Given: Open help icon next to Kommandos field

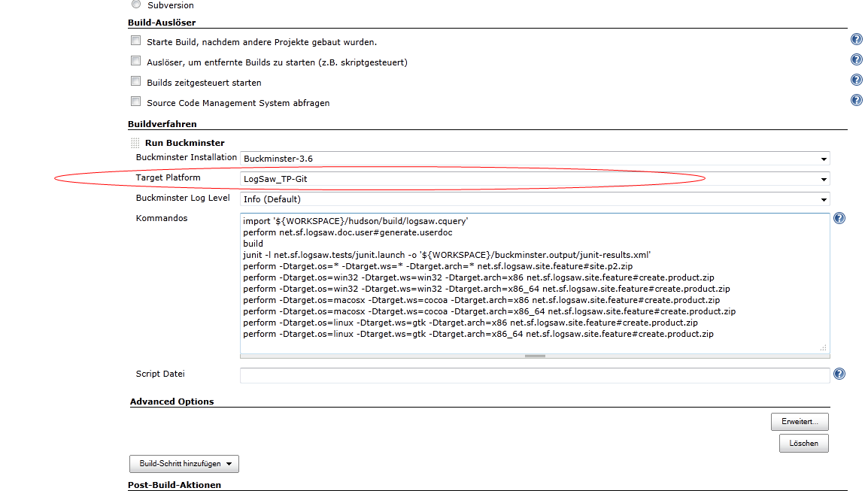Looking at the screenshot, I should (x=839, y=218).
